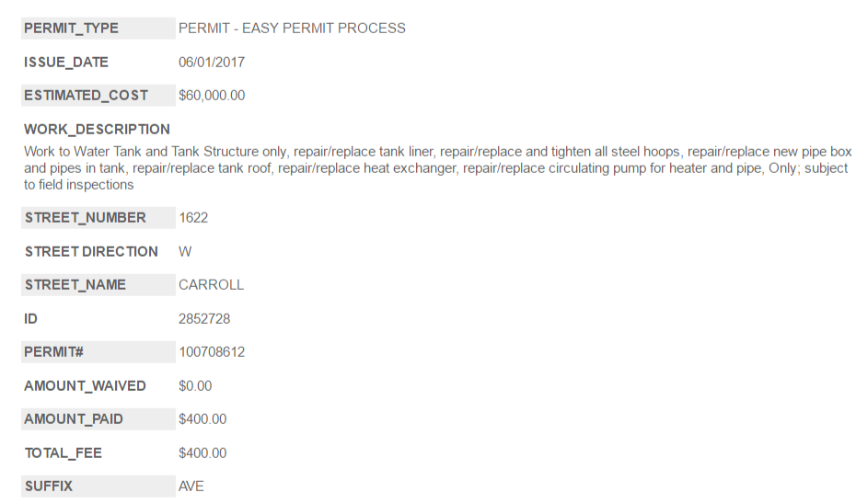Select street number value 1622

tap(193, 218)
